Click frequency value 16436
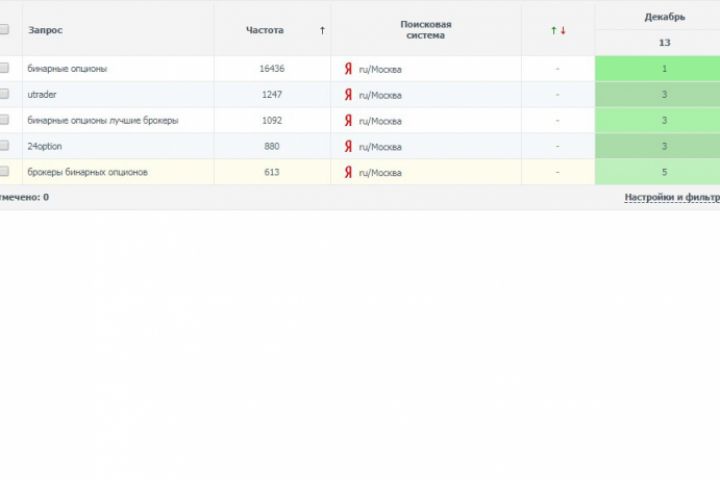This screenshot has height=480, width=720. coord(272,69)
